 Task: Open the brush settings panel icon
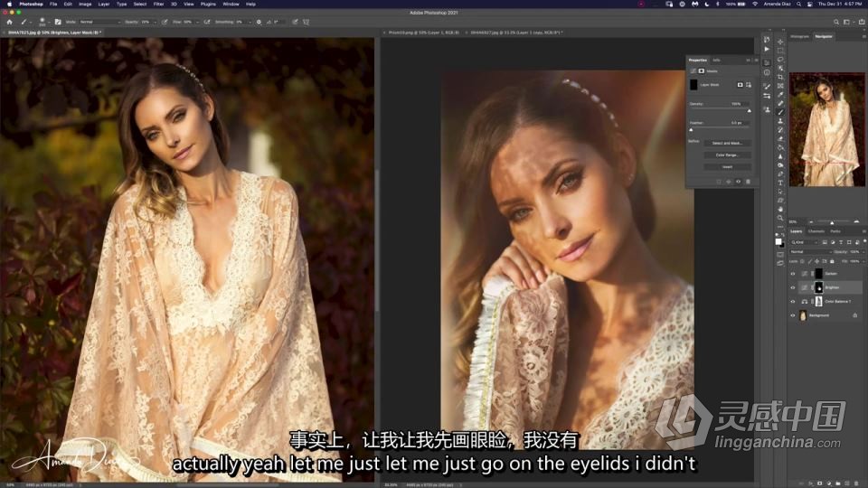58,22
